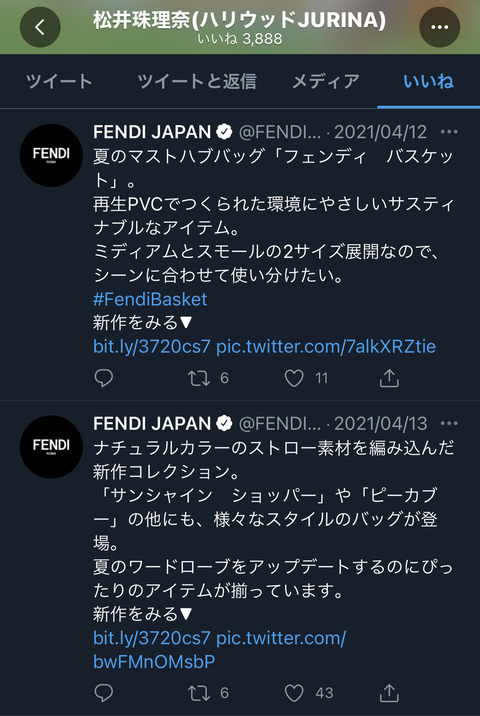Tap the back arrow in the header

(40, 27)
